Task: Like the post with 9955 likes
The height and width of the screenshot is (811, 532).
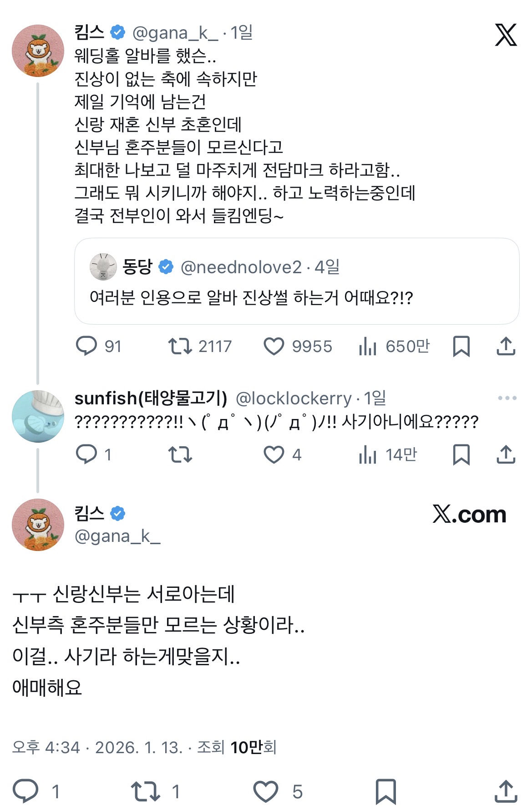Action: click(x=274, y=346)
